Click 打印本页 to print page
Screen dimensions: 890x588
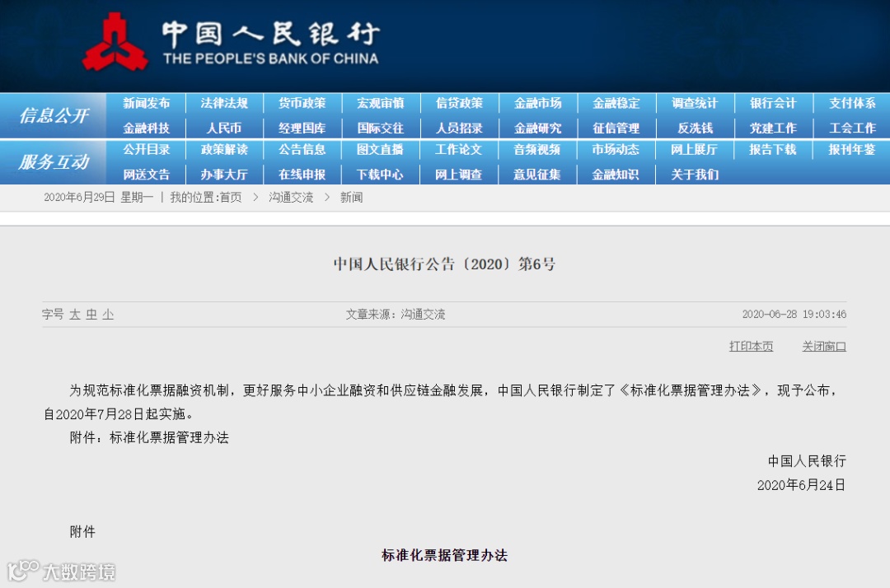[x=751, y=346]
